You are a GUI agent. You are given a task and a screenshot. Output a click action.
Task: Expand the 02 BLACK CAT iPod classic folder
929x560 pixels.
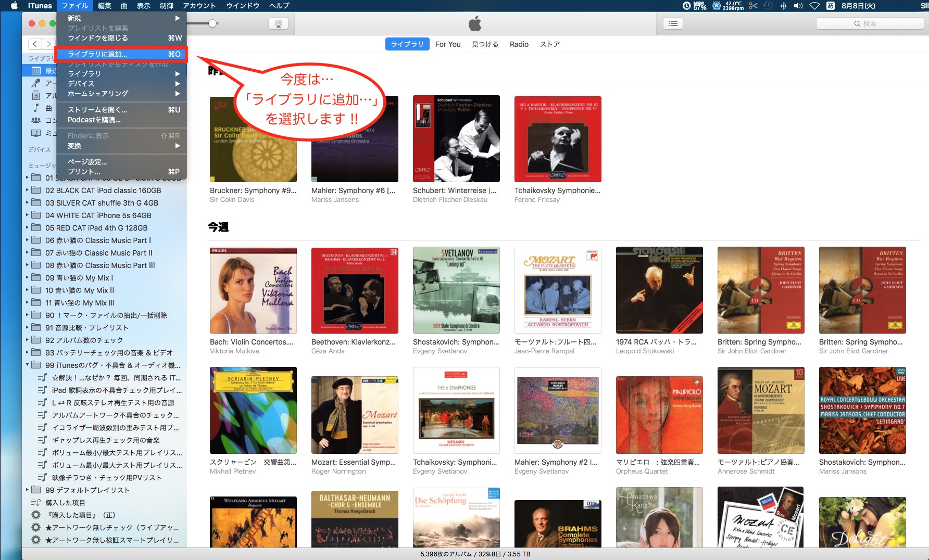pos(27,190)
